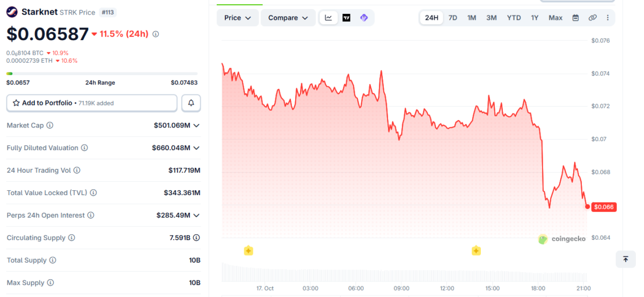The width and height of the screenshot is (644, 297).
Task: Open the calendar date range picker
Action: (575, 18)
